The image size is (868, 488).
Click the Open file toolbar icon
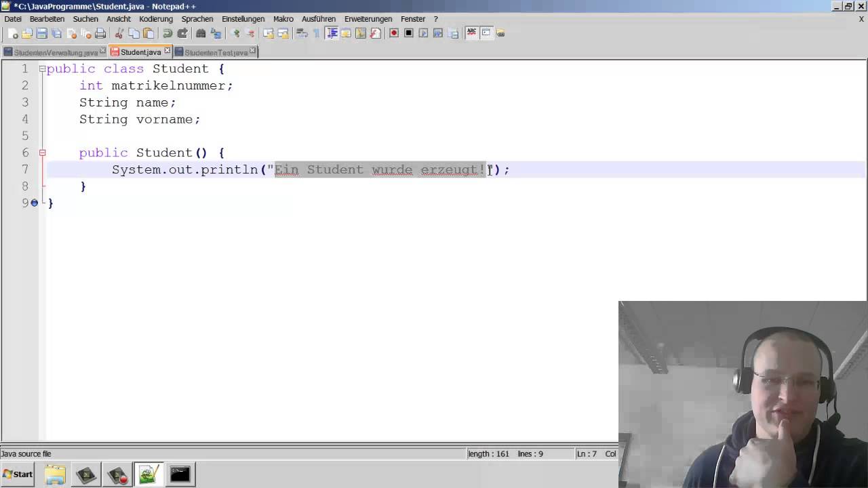coord(27,33)
